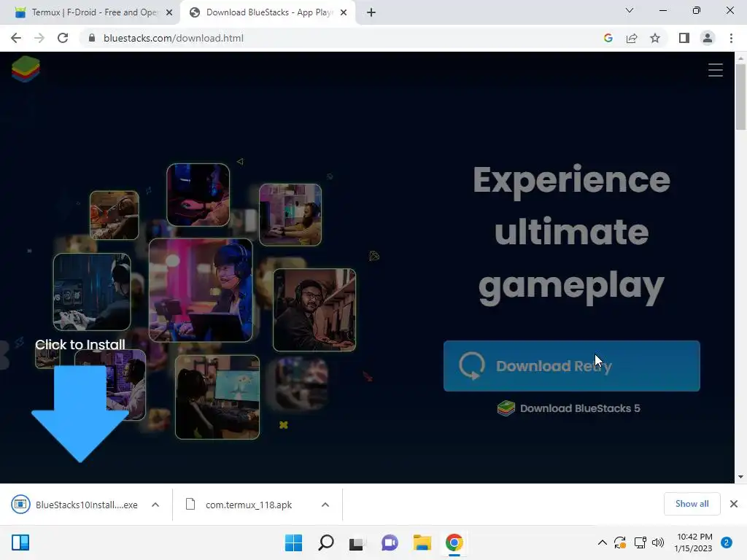Viewport: 747px width, 560px height.
Task: Open the Chat app on taskbar
Action: tap(390, 542)
